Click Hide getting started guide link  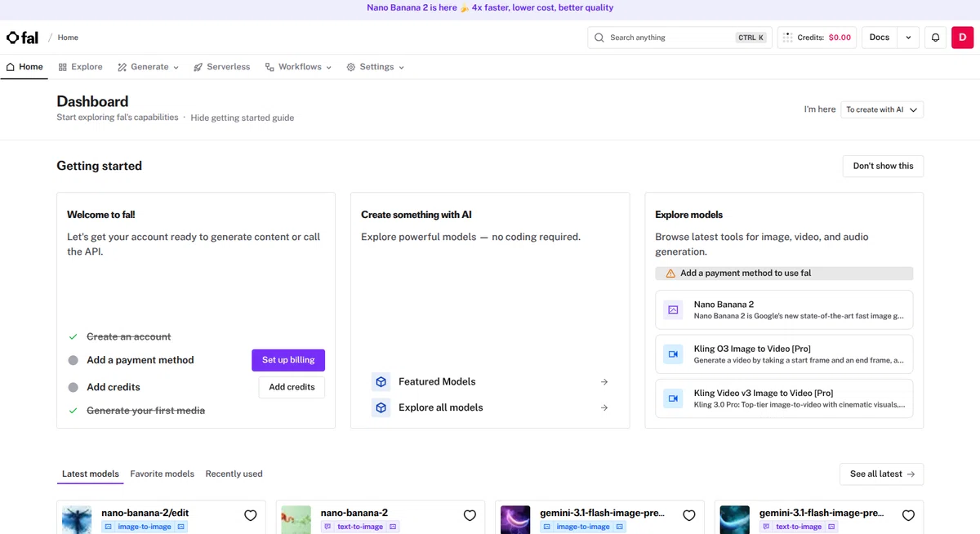pyautogui.click(x=243, y=118)
